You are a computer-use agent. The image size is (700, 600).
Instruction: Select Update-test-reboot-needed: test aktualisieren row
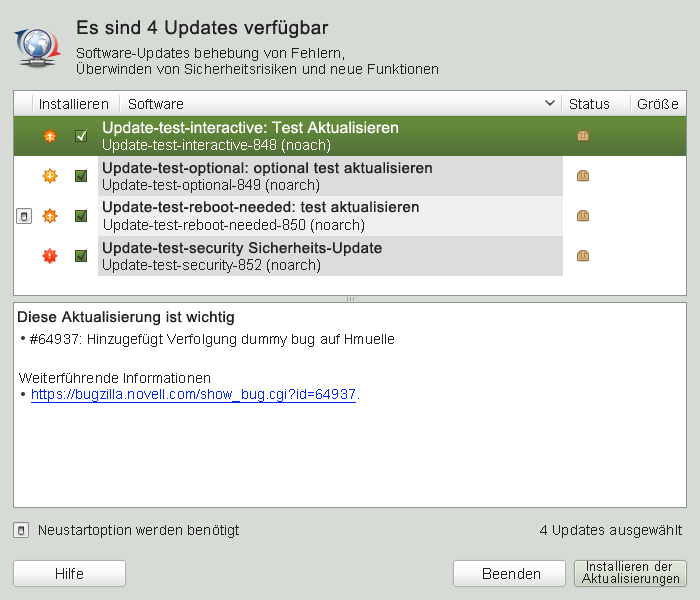(350, 216)
